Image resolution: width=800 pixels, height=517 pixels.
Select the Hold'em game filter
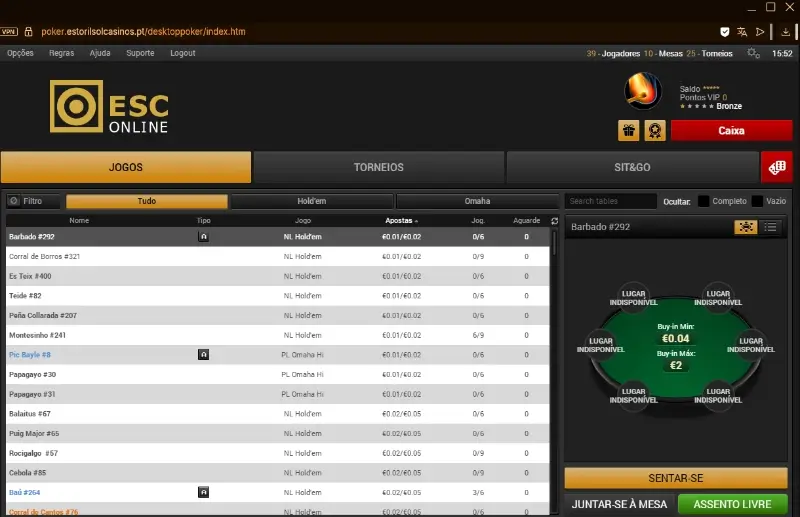click(x=312, y=201)
